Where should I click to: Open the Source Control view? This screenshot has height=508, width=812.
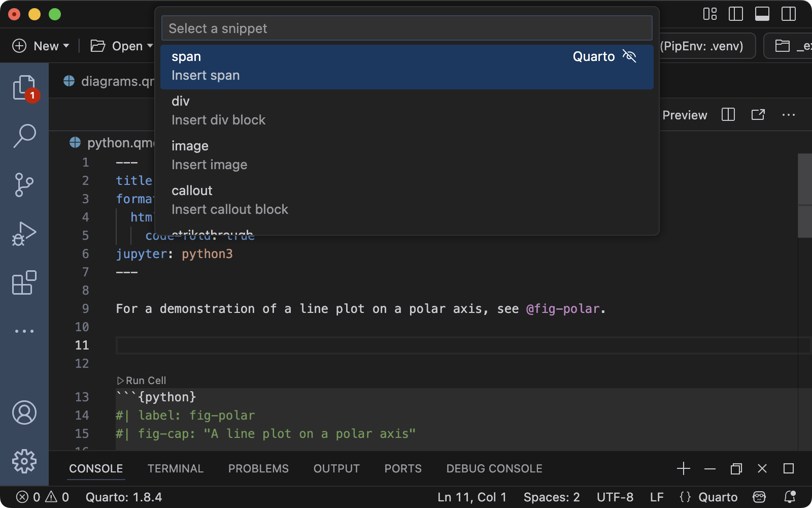point(24,184)
